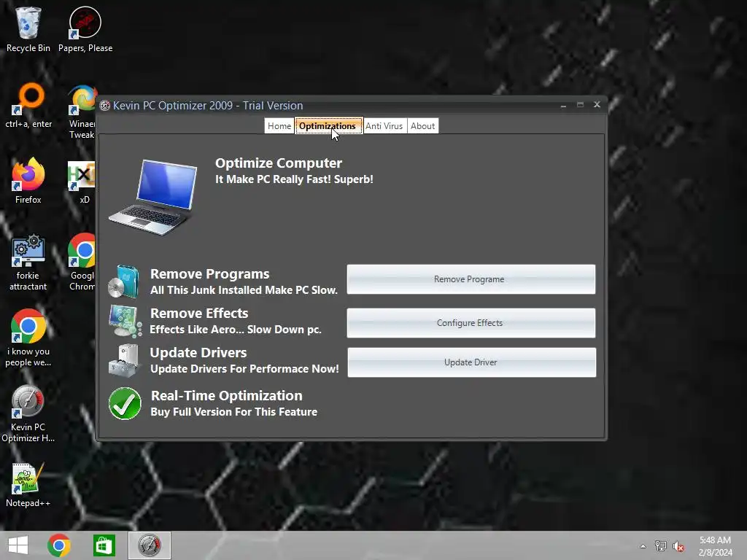Viewport: 747px width, 560px height.
Task: Click the green checkmark Real-Time Optimization icon
Action: (125, 403)
